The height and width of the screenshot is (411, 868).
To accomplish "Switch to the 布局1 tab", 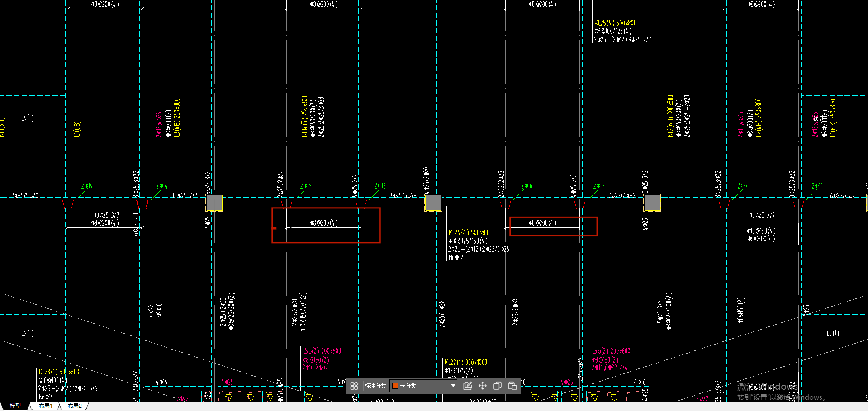I will 45,406.
